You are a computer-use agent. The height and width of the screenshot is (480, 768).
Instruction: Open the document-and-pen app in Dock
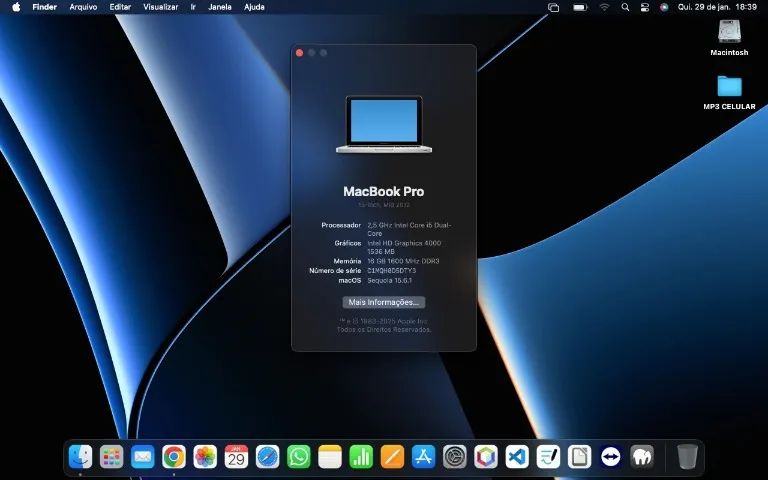(x=548, y=457)
